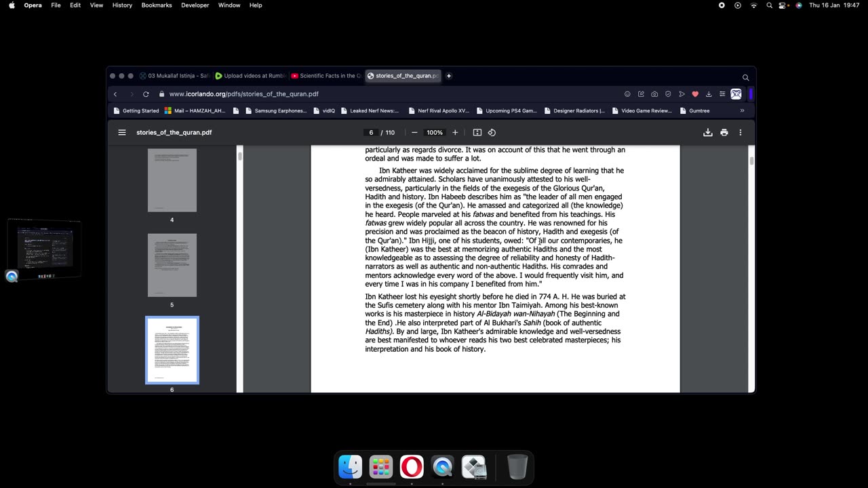Open Control Center in the menu bar
The image size is (868, 488).
tap(783, 5)
